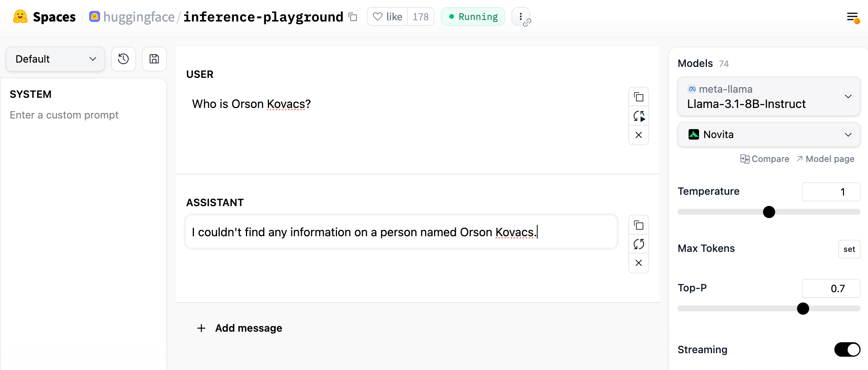
Task: Click the Top-P value field
Action: pyautogui.click(x=831, y=288)
